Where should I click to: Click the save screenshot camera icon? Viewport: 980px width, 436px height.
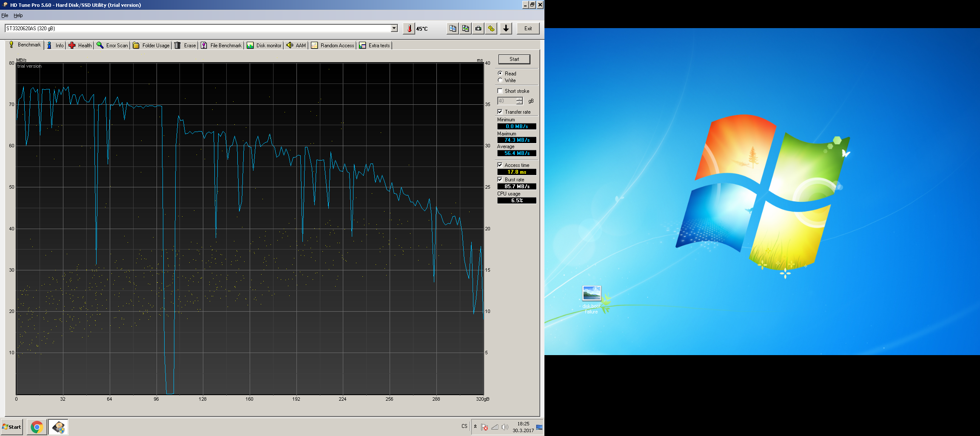pyautogui.click(x=479, y=29)
